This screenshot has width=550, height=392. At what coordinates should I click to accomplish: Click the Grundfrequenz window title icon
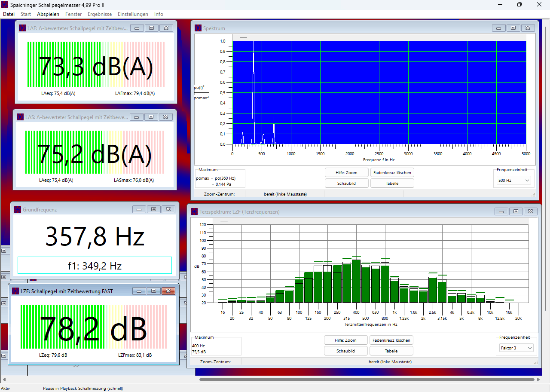(x=18, y=209)
